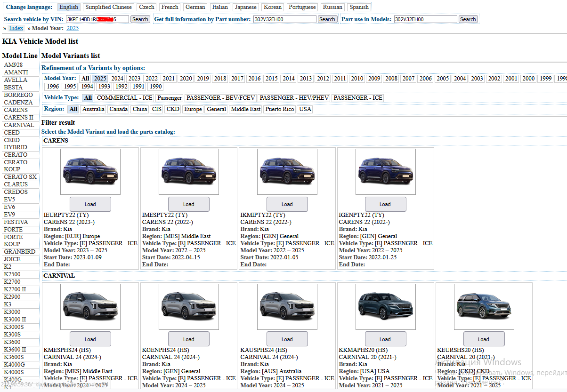
Task: Focus the Part use in Models field
Action: [x=425, y=19]
